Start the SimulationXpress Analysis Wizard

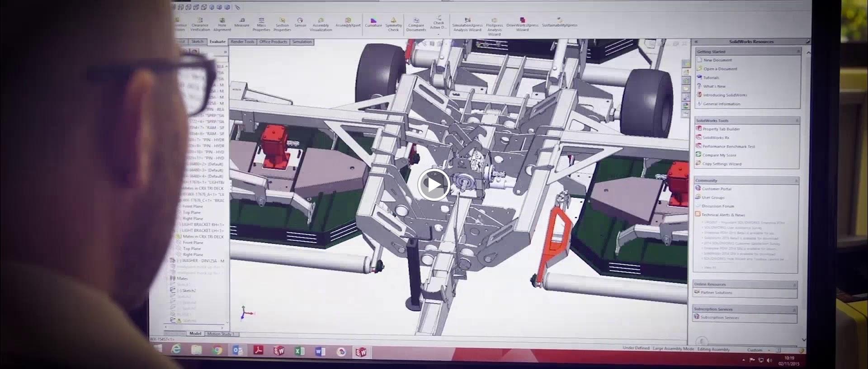pos(467,24)
